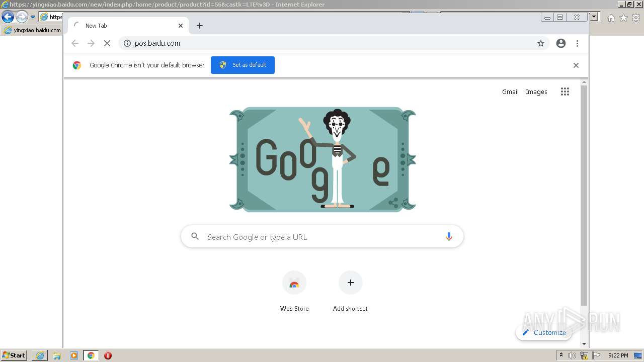Customize the New Tab page
The width and height of the screenshot is (644, 362).
point(544,332)
